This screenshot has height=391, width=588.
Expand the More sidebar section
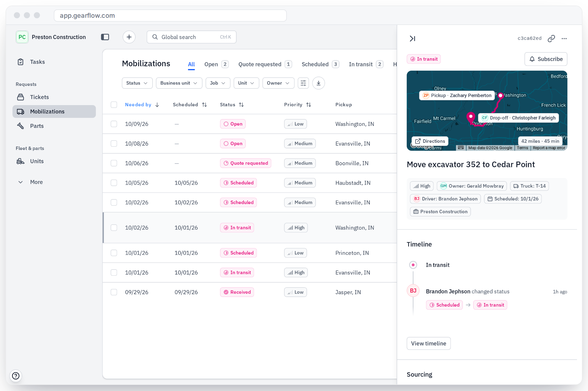click(31, 182)
